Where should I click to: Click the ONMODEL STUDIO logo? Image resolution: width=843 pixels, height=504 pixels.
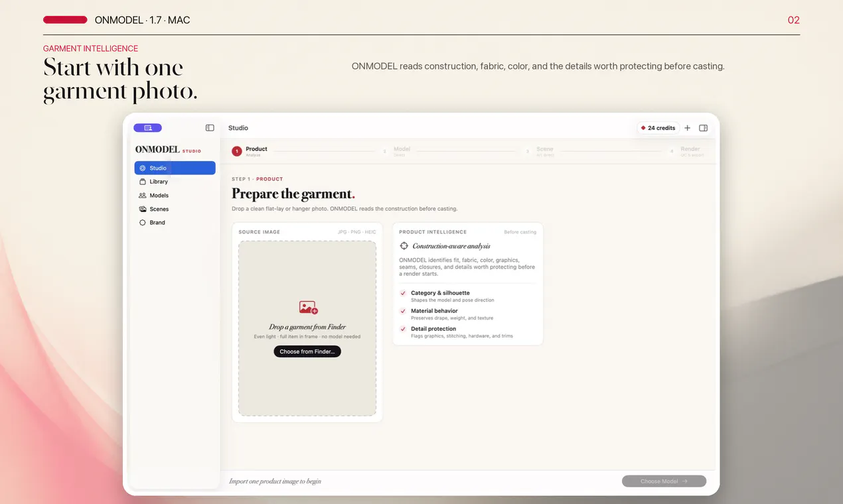click(x=168, y=150)
